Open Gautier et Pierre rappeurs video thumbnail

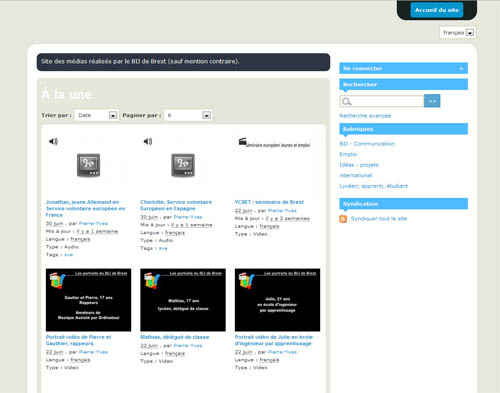tap(88, 300)
